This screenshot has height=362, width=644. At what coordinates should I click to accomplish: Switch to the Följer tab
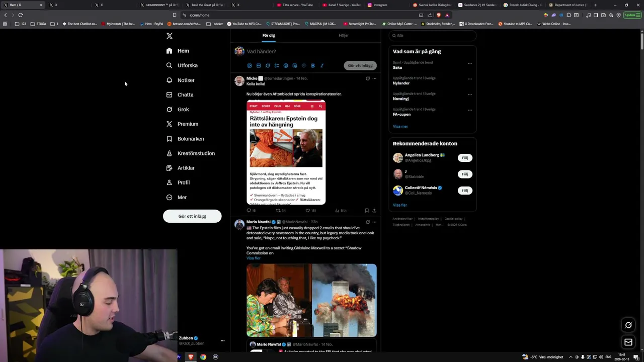point(344,36)
